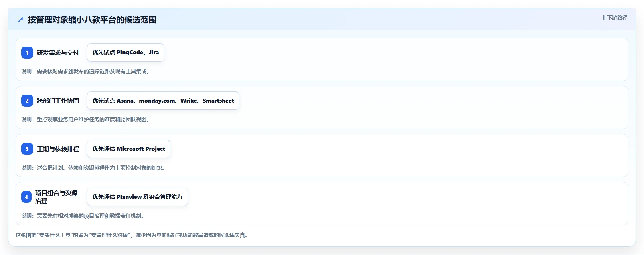This screenshot has width=644, height=255.
Task: Click step number badge 3
Action: [27, 149]
